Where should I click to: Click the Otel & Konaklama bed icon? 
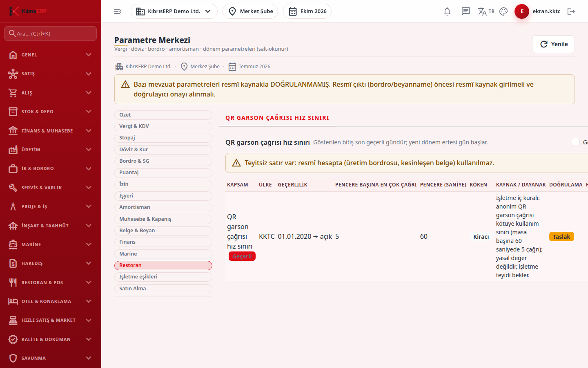[13, 301]
